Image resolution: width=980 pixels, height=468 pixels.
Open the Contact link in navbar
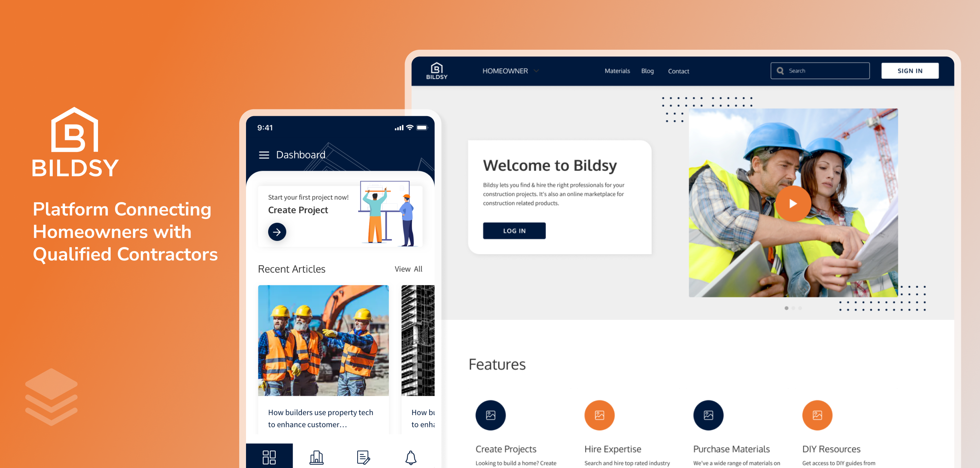pyautogui.click(x=678, y=71)
